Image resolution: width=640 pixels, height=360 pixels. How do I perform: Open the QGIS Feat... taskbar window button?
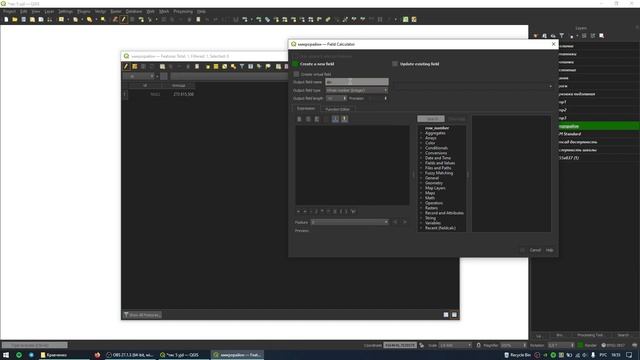click(x=237, y=355)
